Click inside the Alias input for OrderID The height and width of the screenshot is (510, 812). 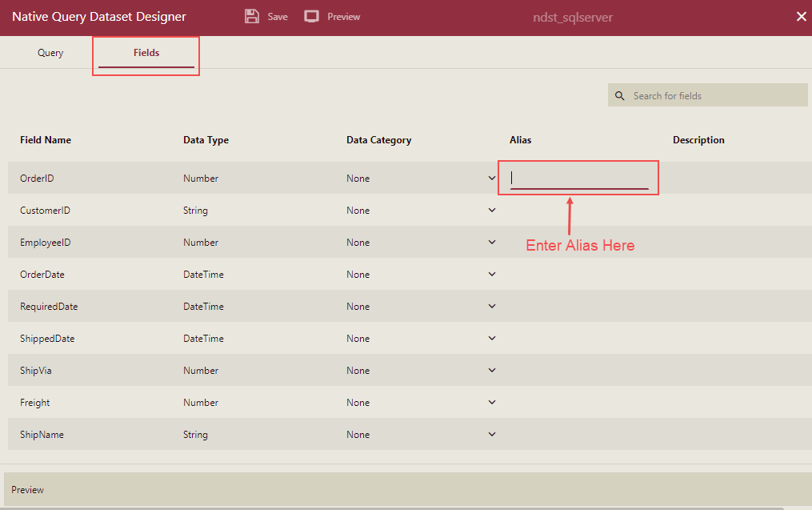pyautogui.click(x=578, y=178)
